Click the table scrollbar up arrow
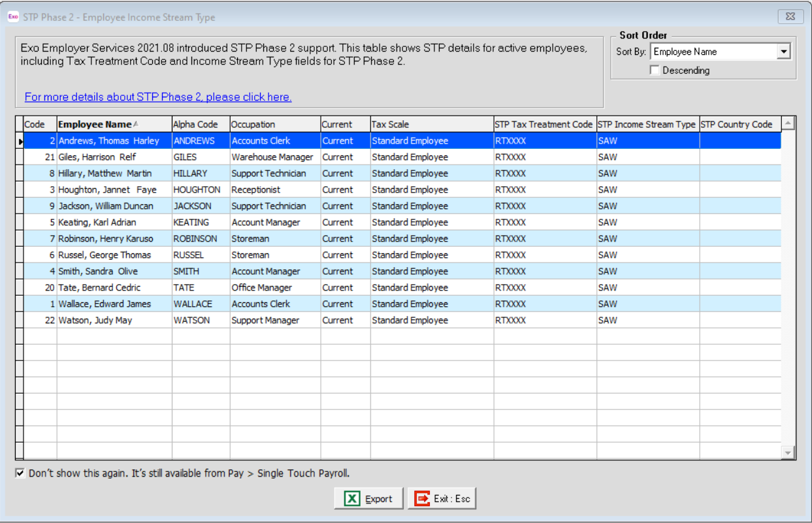The height and width of the screenshot is (523, 812). (x=788, y=124)
